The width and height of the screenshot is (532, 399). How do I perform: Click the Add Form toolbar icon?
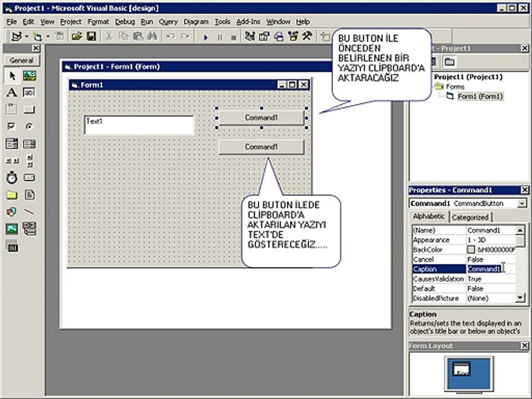click(37, 36)
